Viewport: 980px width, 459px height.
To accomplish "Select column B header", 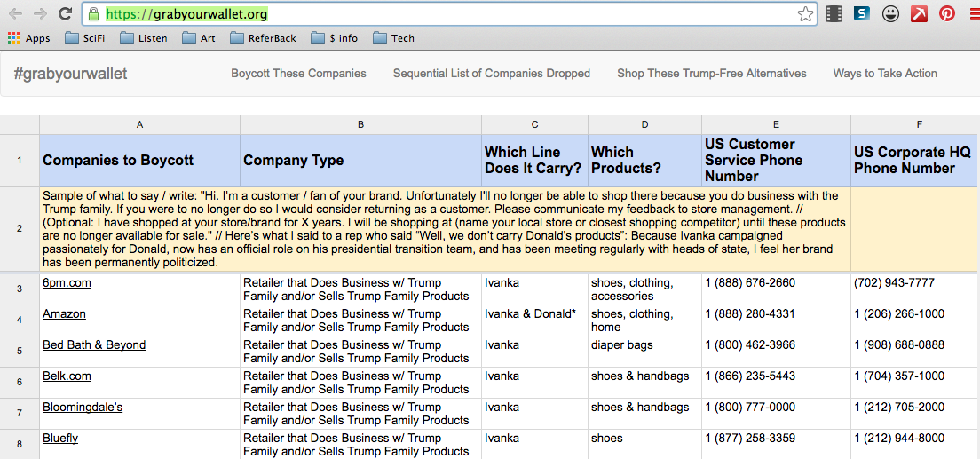I will (x=360, y=124).
